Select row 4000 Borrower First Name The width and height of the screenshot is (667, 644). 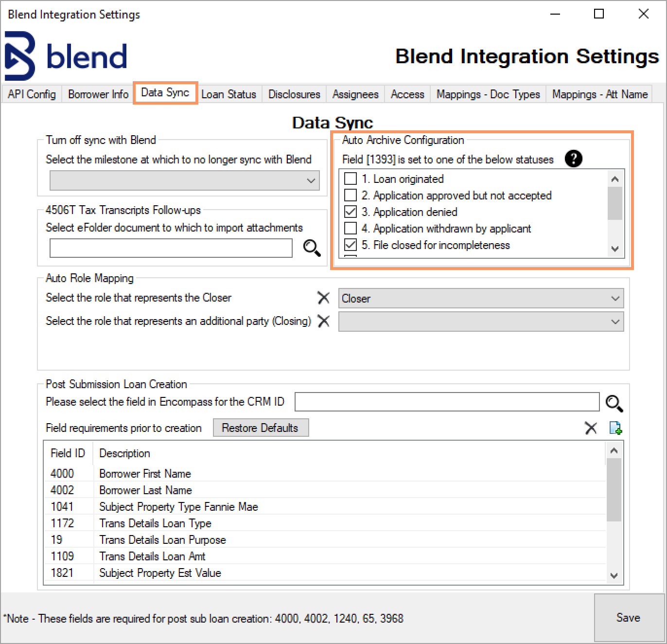tap(325, 473)
